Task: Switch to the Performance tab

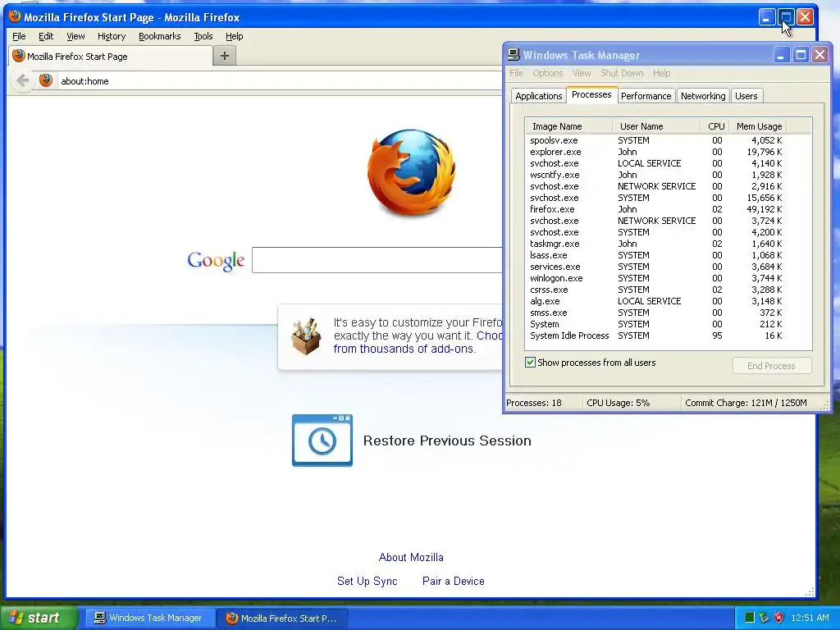Action: click(646, 96)
